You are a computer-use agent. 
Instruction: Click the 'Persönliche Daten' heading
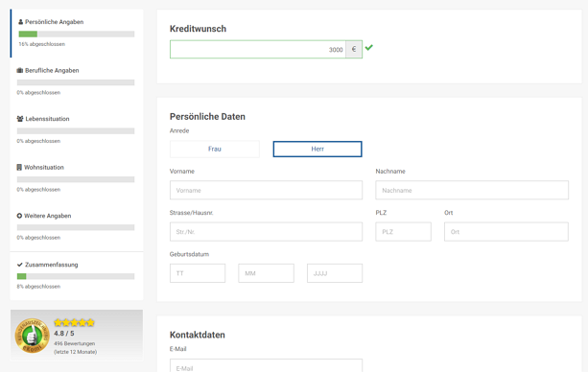point(207,117)
